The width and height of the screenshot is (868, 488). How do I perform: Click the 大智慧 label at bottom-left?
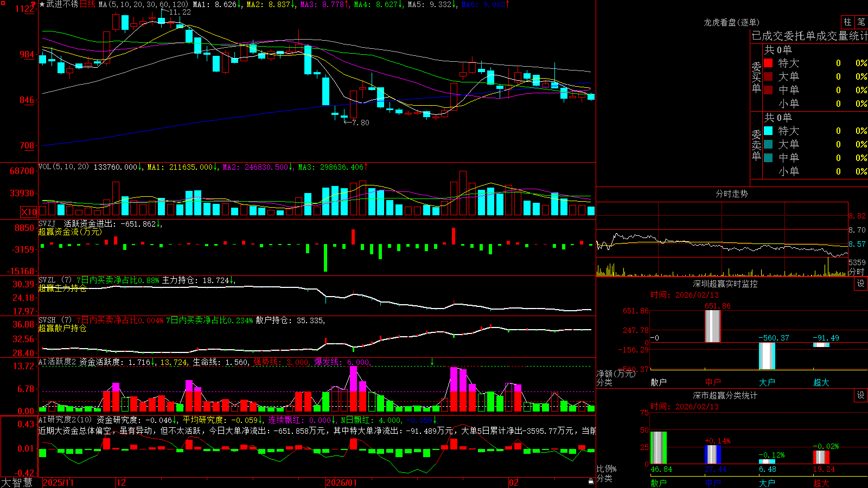point(17,483)
